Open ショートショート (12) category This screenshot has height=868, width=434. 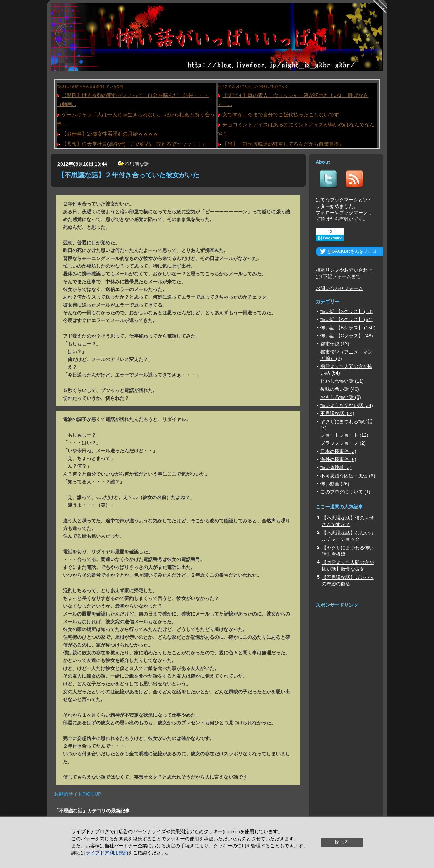[x=344, y=435]
